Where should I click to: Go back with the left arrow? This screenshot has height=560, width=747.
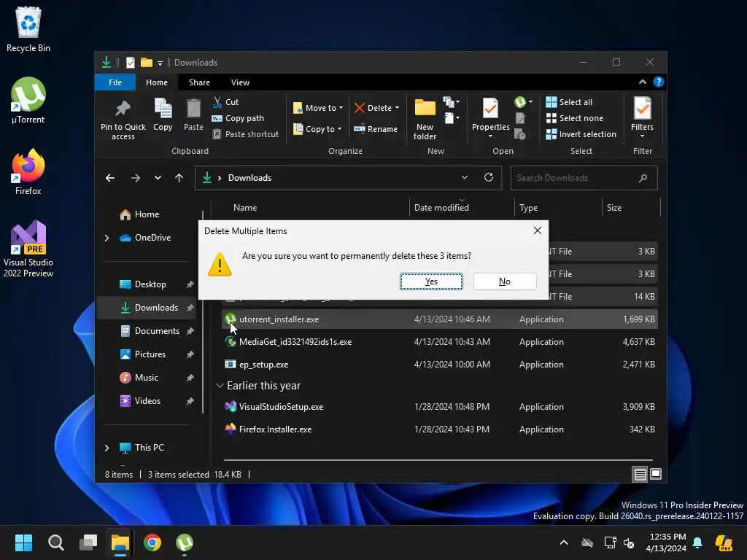(110, 178)
